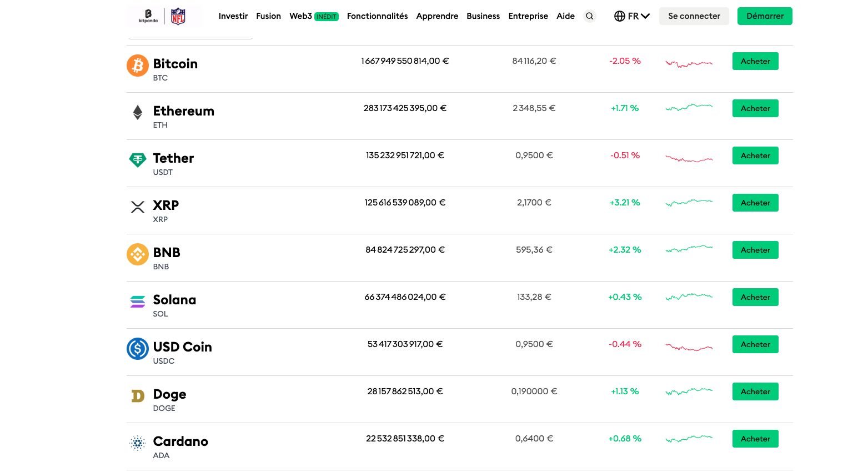This screenshot has width=868, height=472.
Task: Click Acheter for Tether
Action: point(755,155)
